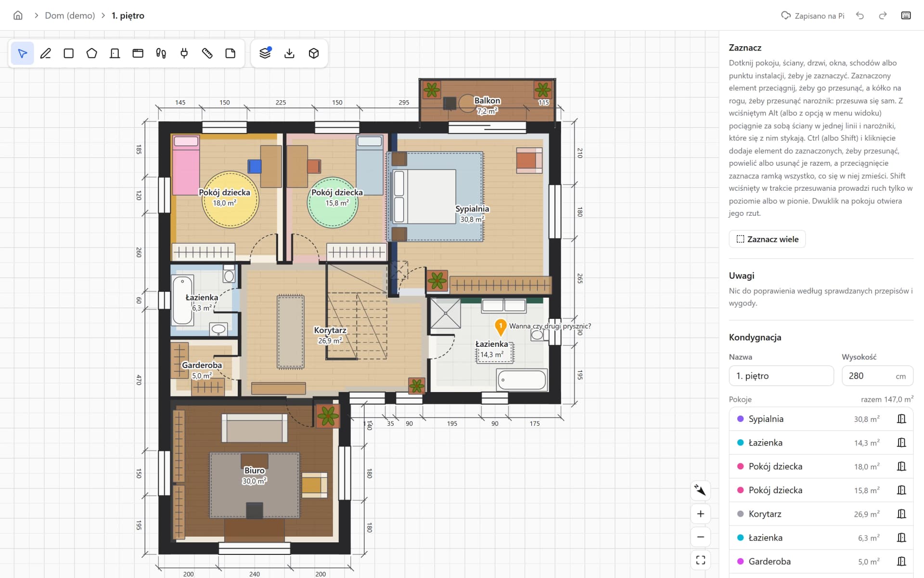Click the home icon in breadcrumb
The width and height of the screenshot is (924, 578).
tap(18, 15)
